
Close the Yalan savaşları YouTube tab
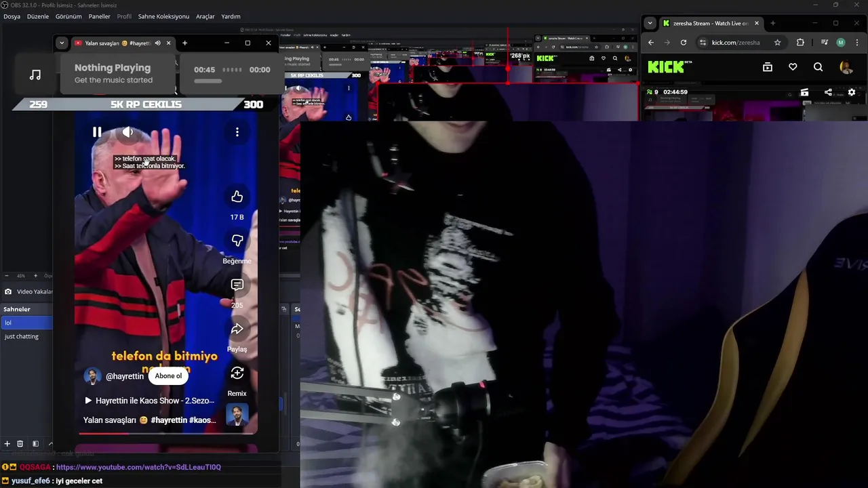[x=169, y=43]
